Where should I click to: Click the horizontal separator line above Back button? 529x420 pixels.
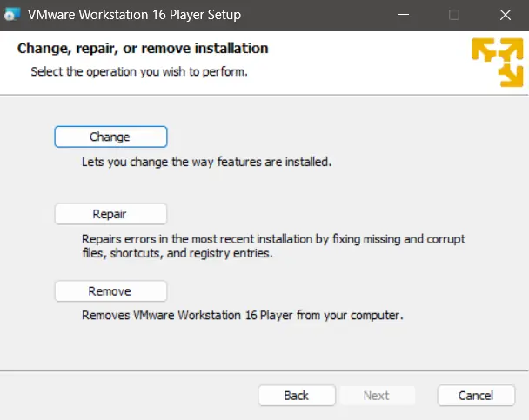(x=264, y=370)
